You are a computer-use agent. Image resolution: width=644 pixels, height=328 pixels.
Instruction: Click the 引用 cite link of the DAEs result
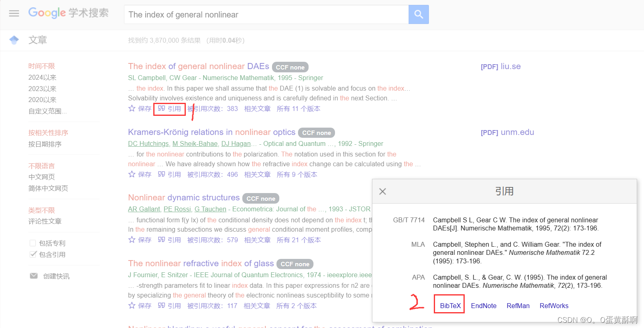pyautogui.click(x=170, y=109)
